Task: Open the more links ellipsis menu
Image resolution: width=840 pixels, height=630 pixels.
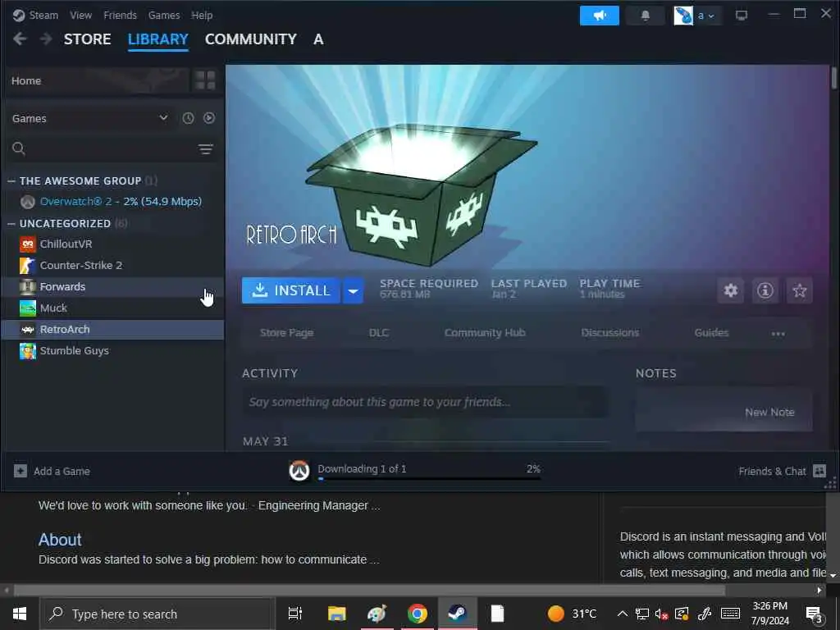Action: [778, 334]
